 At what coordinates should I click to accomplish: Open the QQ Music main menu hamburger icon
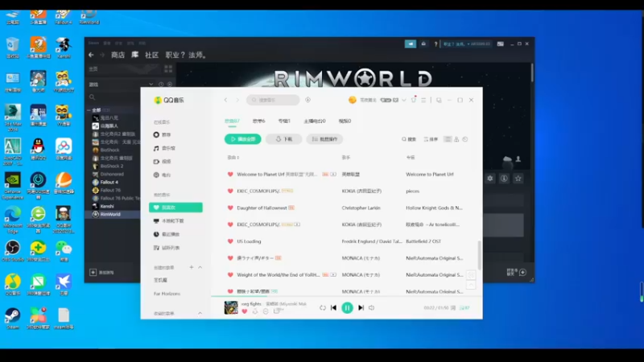423,100
